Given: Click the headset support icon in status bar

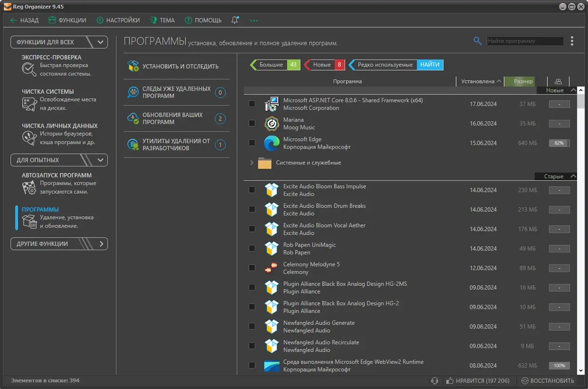Looking at the screenshot, I should [x=434, y=380].
